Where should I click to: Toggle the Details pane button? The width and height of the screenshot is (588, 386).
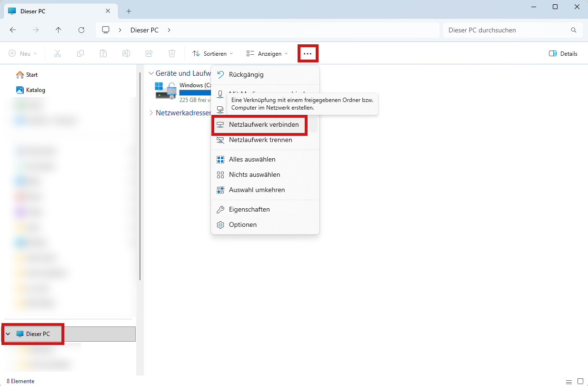563,53
